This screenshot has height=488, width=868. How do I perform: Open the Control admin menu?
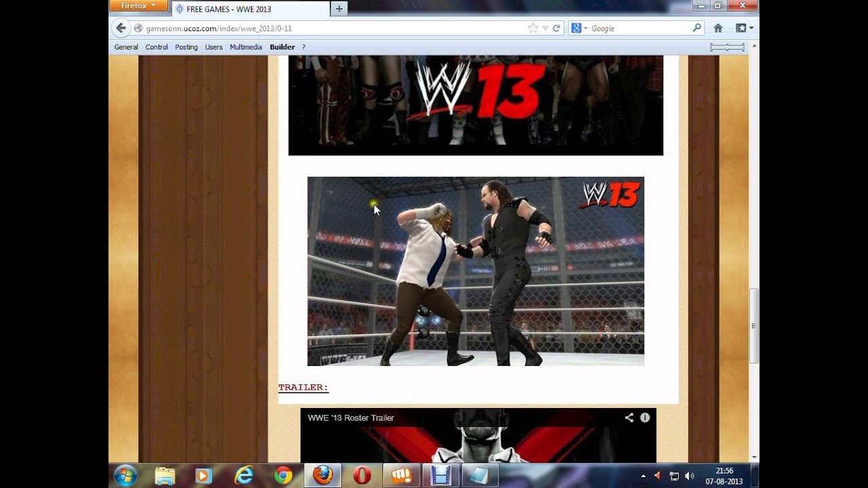click(x=157, y=47)
